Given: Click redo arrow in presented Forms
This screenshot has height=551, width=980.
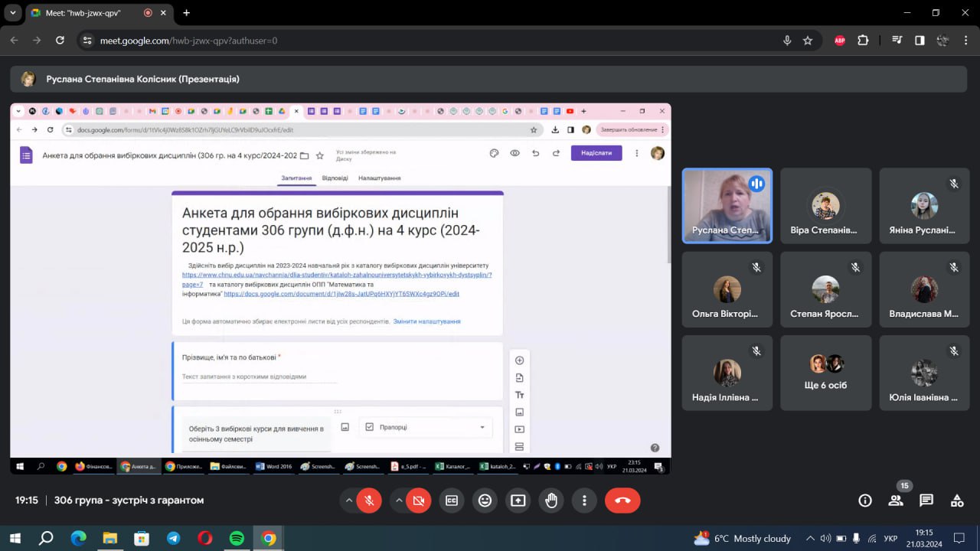Looking at the screenshot, I should 556,153.
